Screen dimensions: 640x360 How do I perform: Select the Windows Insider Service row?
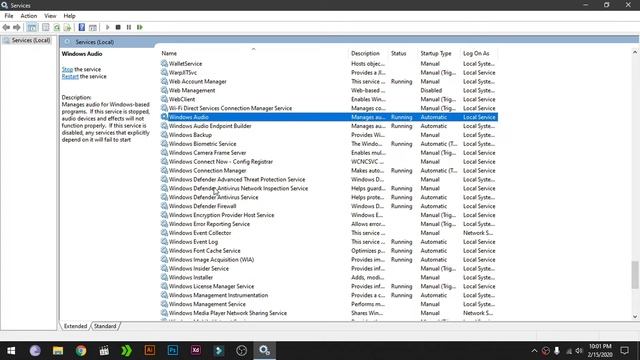(329, 269)
